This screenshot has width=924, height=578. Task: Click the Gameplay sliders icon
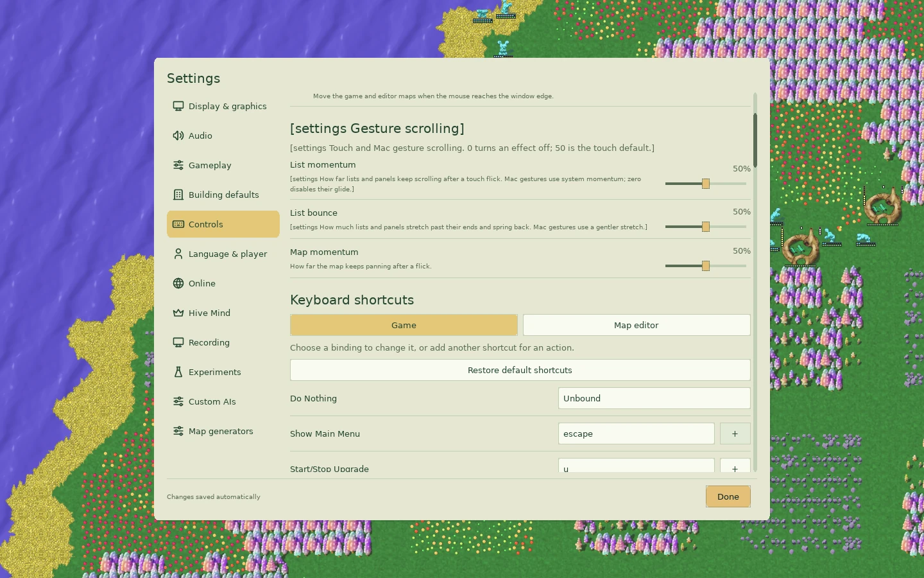click(178, 165)
